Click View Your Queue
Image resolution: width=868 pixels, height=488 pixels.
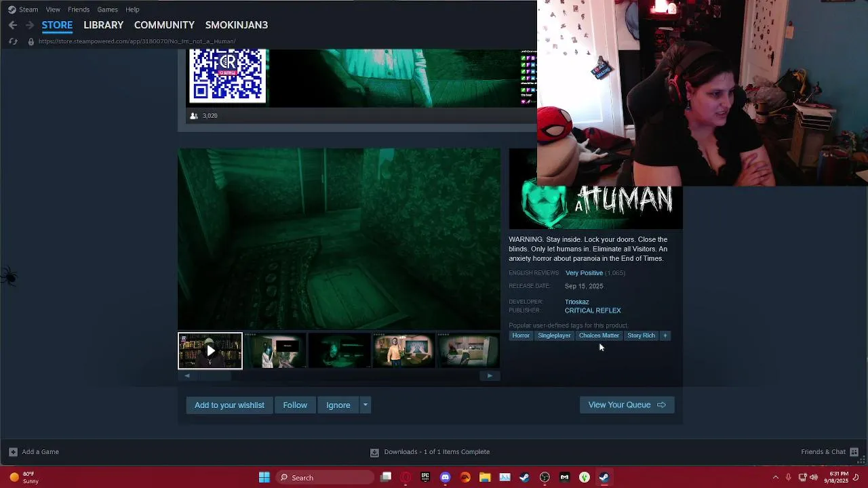click(x=627, y=405)
